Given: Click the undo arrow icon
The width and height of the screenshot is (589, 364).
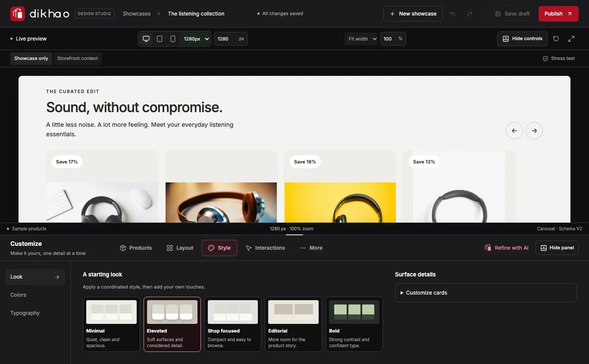Looking at the screenshot, I should pos(453,14).
